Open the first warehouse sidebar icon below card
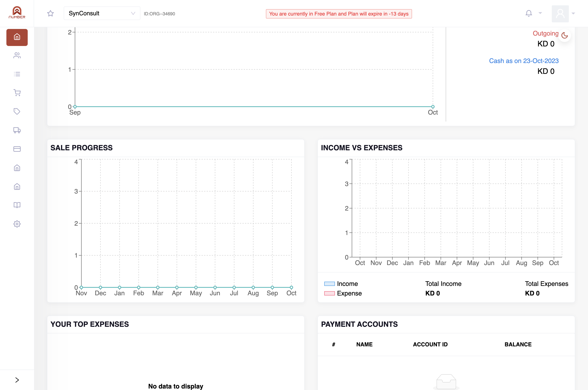Screen dimensions: 588x390 coord(17,168)
